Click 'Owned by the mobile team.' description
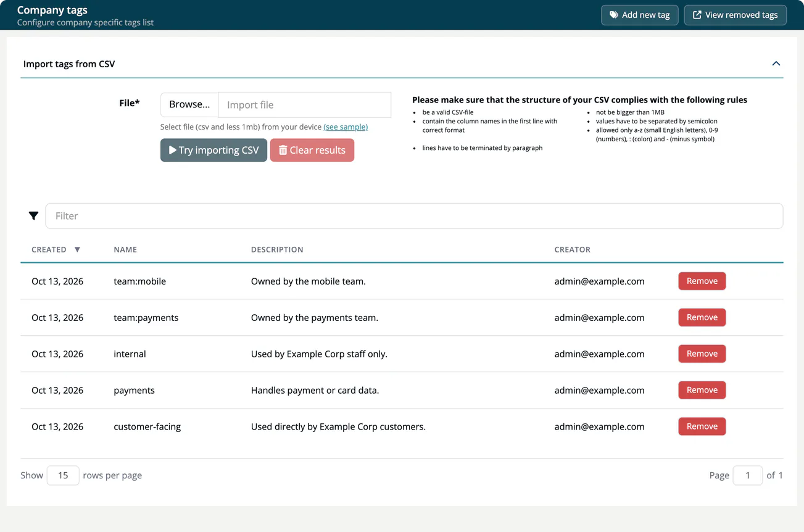Image resolution: width=804 pixels, height=532 pixels. coord(308,281)
